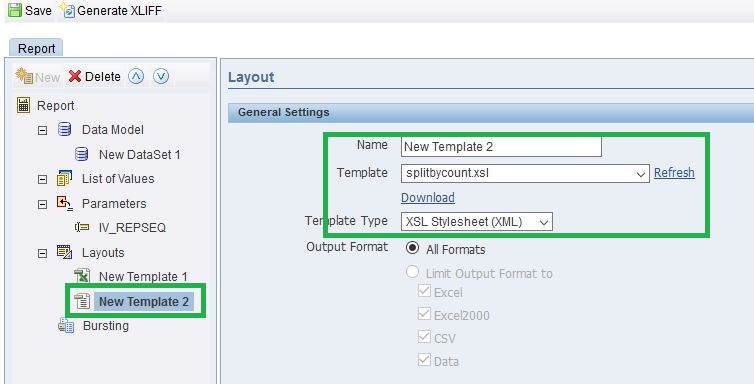
Task: Collapse the Layouts tree node
Action: click(42, 253)
